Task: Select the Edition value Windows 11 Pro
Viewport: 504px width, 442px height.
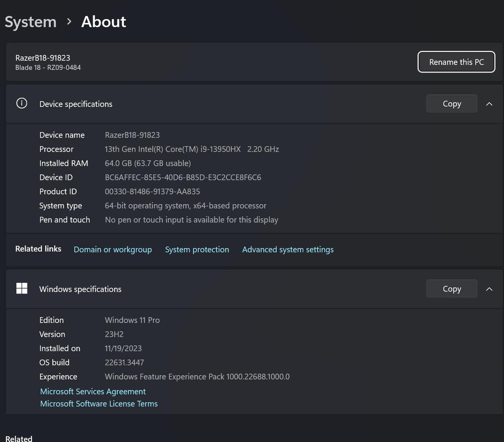Action: pyautogui.click(x=132, y=320)
